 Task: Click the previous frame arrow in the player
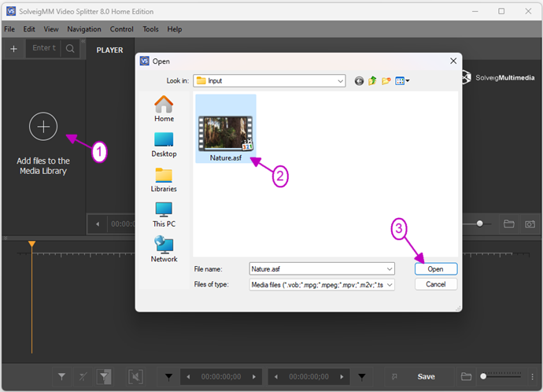pos(98,224)
